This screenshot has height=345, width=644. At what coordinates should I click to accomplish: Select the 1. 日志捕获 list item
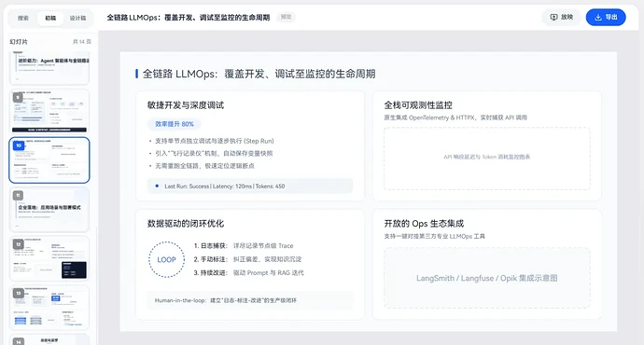(x=244, y=246)
